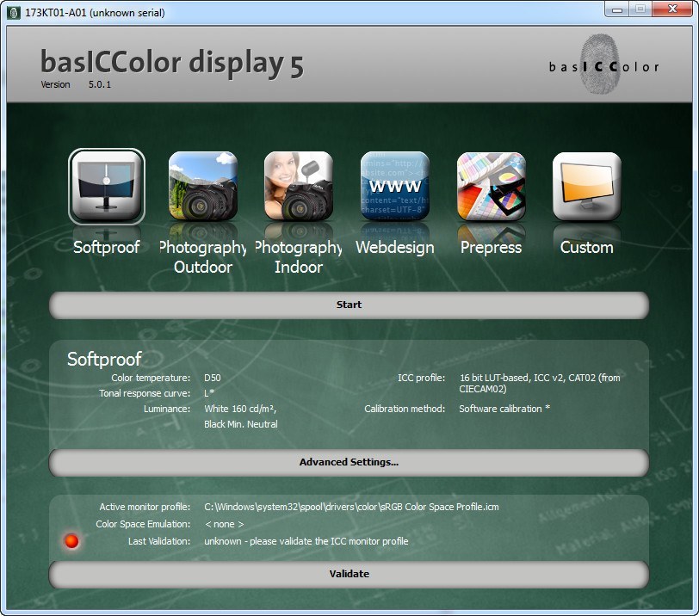Click the red validation status indicator
699x616 pixels.
(x=71, y=541)
